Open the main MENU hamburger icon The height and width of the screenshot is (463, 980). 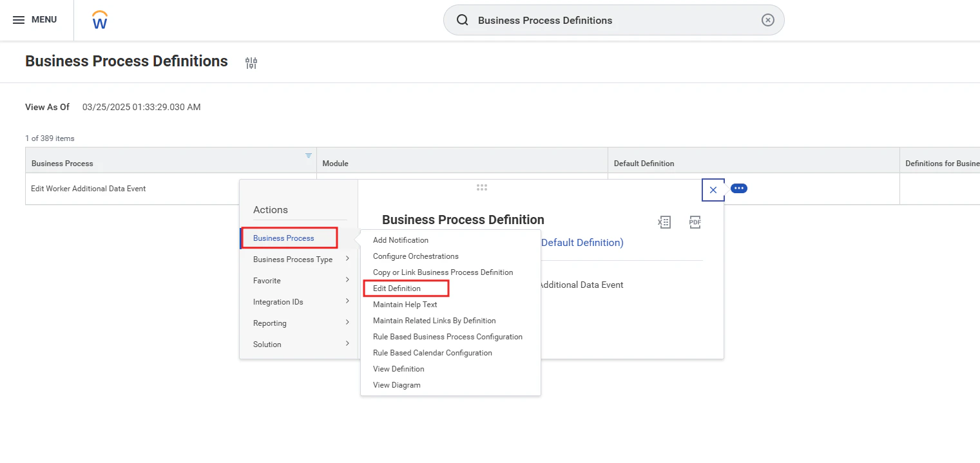(19, 20)
